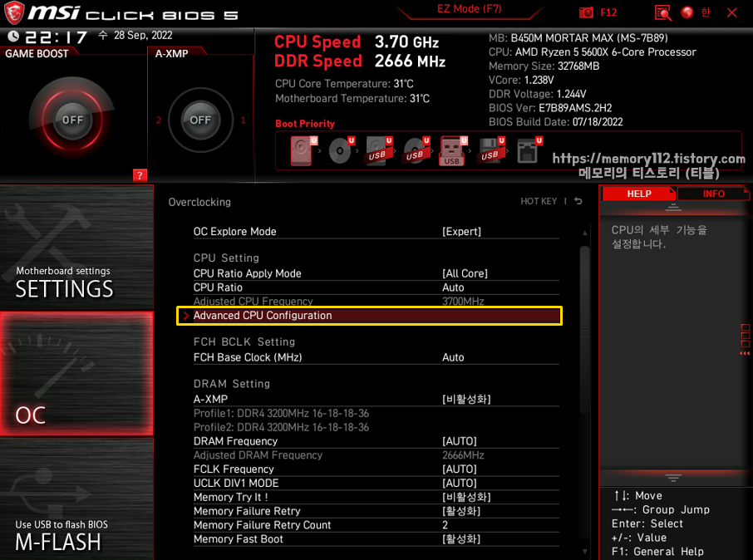Take a screenshot with the F12 camera icon
Screen dimensions: 753x560
pyautogui.click(x=586, y=12)
